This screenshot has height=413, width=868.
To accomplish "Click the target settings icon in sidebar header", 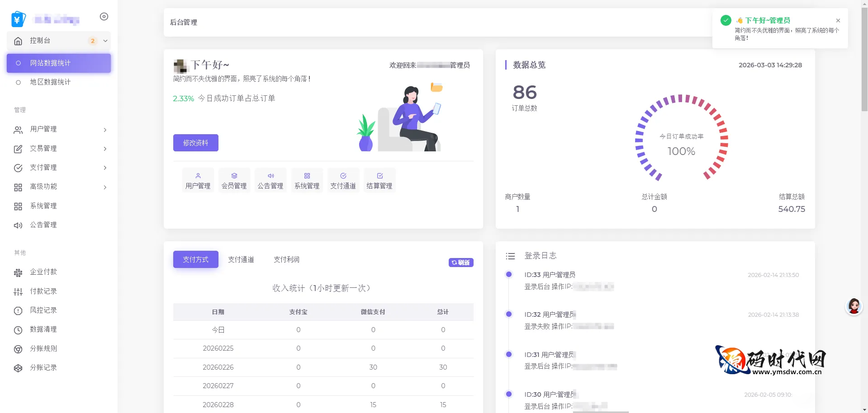I will coord(104,17).
